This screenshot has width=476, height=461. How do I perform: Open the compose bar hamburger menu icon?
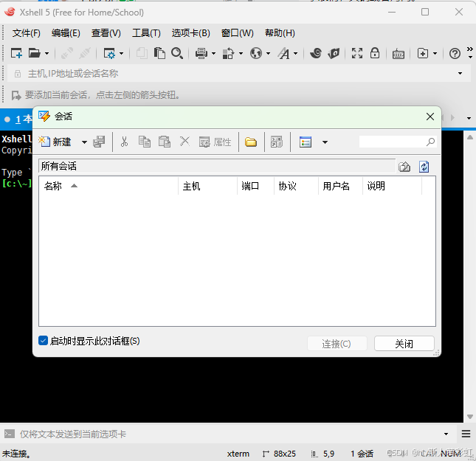point(466,434)
